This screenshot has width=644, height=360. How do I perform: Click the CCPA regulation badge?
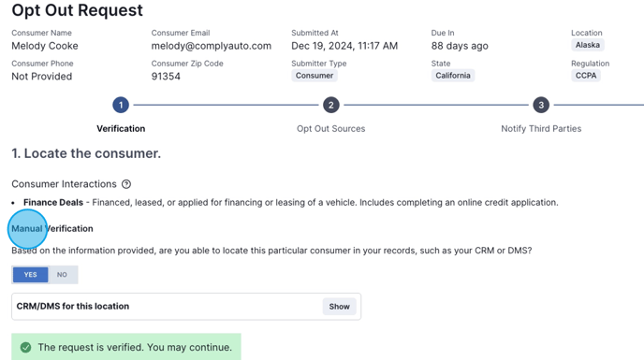click(586, 76)
